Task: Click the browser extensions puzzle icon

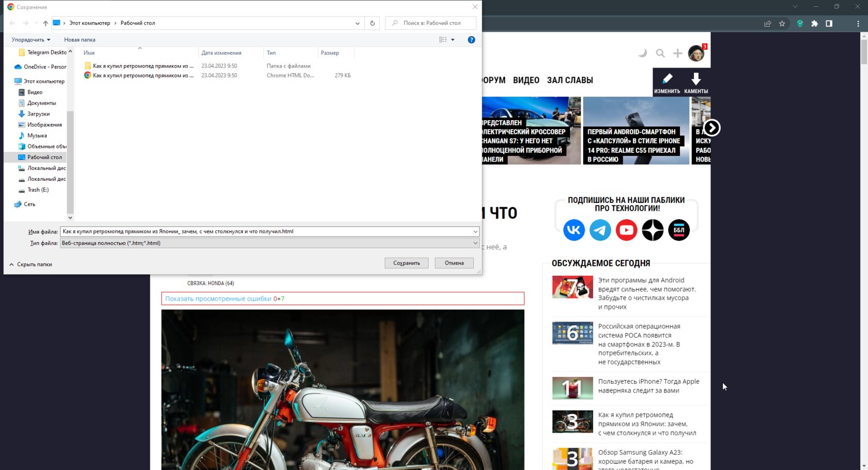Action: tap(814, 24)
